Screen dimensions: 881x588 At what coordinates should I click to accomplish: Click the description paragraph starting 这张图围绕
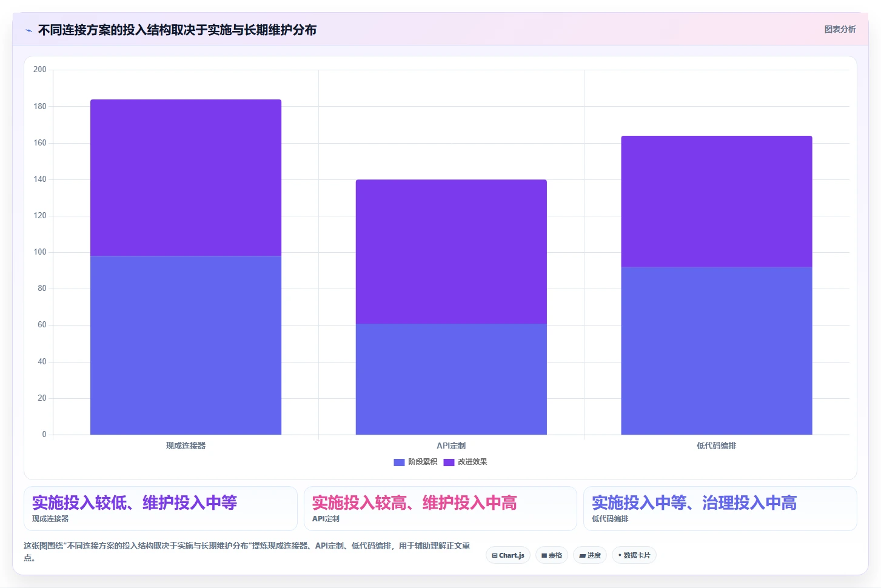(247, 552)
